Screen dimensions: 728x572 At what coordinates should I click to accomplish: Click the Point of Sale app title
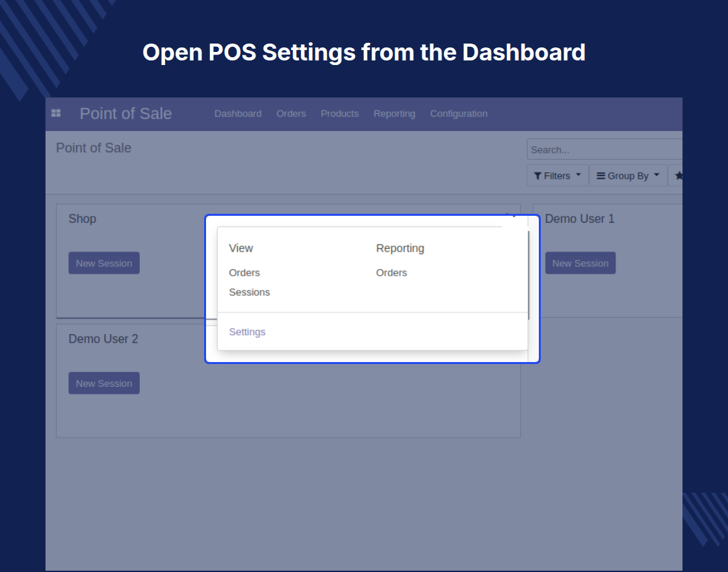(126, 114)
